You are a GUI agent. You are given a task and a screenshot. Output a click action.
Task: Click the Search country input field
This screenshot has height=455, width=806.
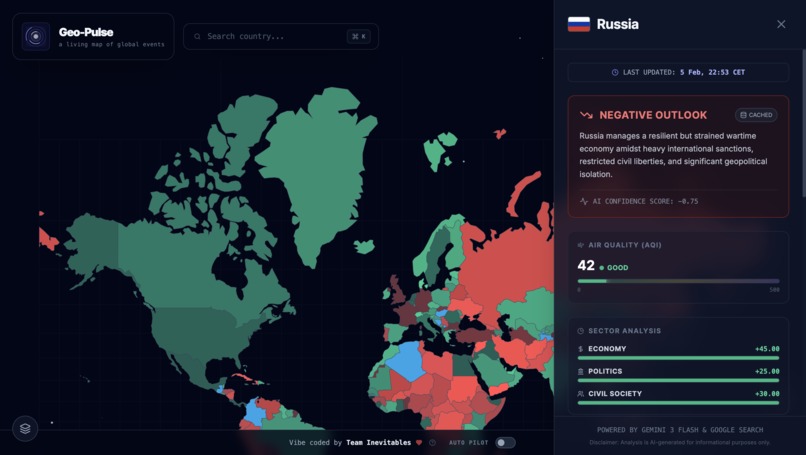click(281, 37)
